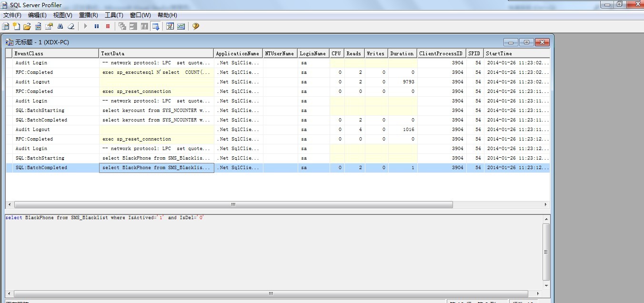Open the 帮助(H) menu
The image size is (644, 303).
pos(167,15)
